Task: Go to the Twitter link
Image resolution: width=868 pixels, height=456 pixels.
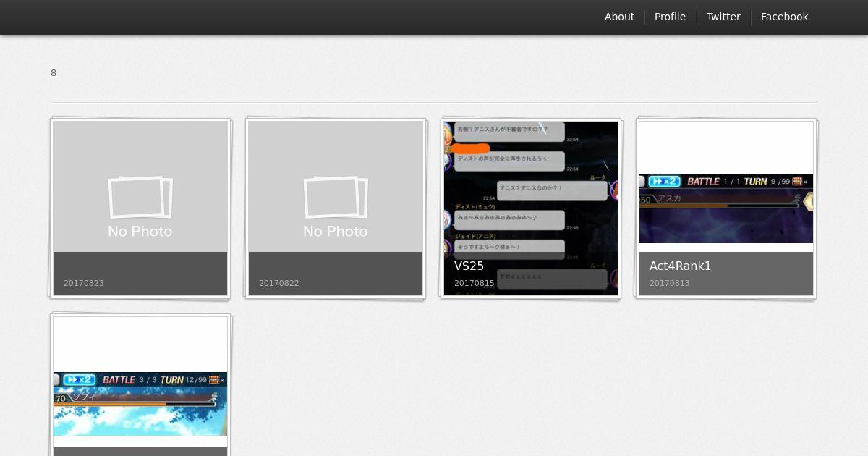Action: tap(723, 17)
